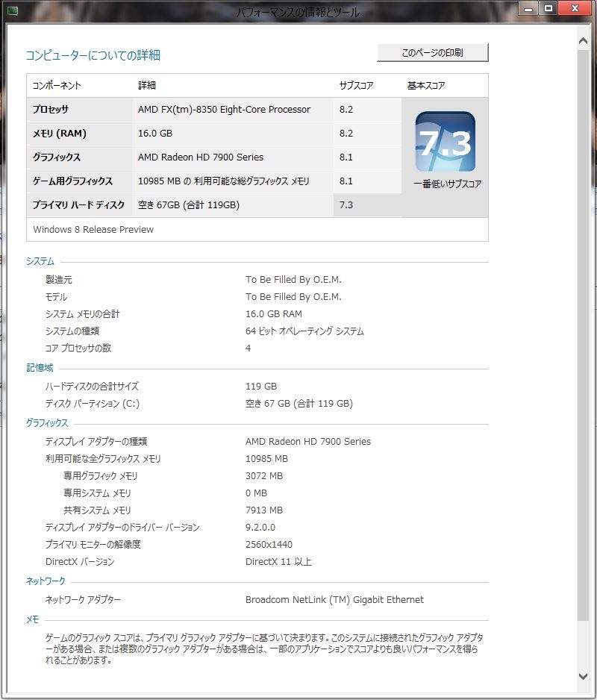
Task: Click the 3072 MB dedicated graphics memory value
Action: tap(264, 476)
